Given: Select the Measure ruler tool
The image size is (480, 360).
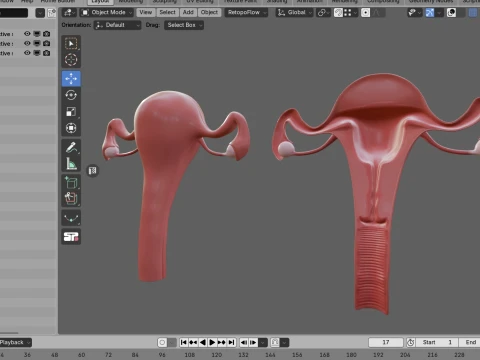Looking at the screenshot, I should [x=71, y=164].
